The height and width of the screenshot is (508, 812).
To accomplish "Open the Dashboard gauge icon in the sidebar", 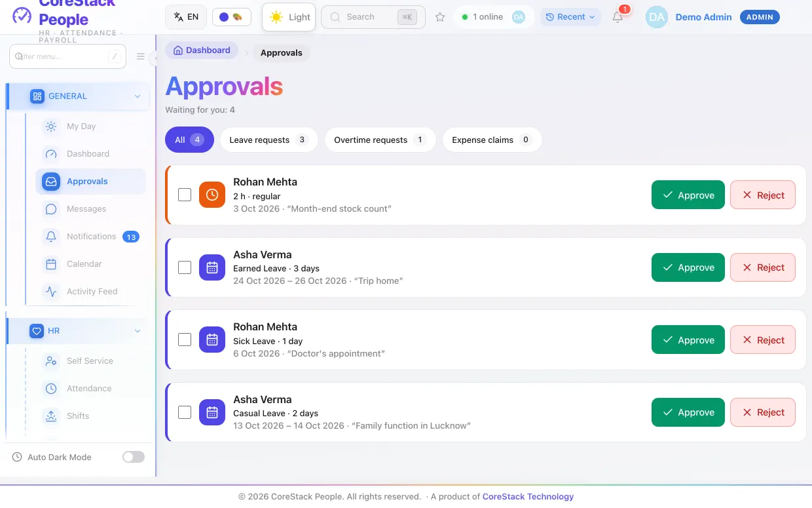I will coord(51,154).
